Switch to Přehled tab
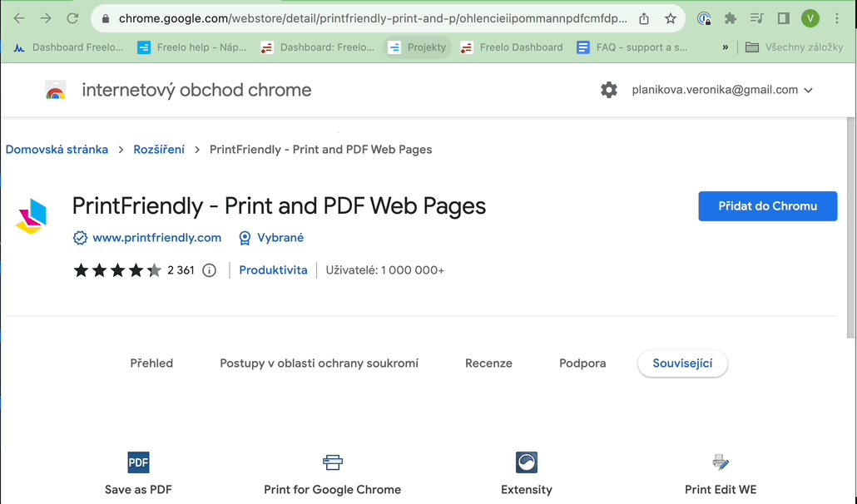The height and width of the screenshot is (504, 857). coord(151,363)
